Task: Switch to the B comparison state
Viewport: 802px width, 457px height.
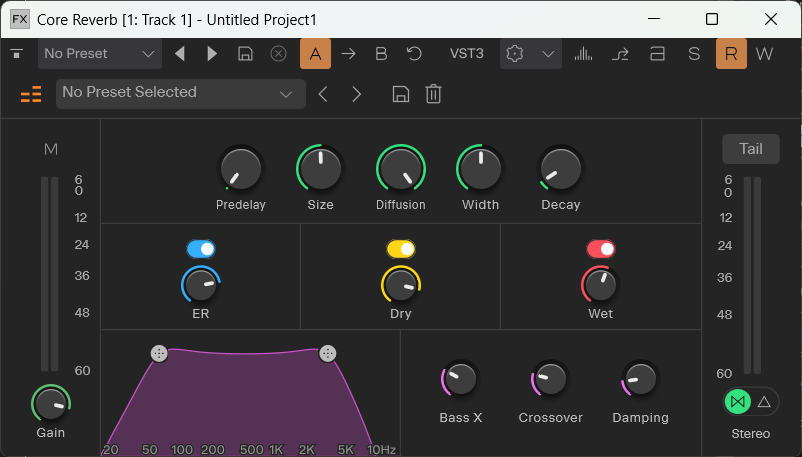Action: tap(381, 53)
